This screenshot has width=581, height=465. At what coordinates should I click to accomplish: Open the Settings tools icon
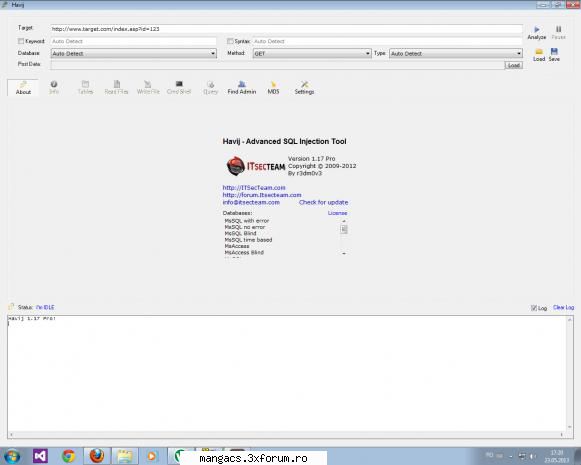coord(304,88)
